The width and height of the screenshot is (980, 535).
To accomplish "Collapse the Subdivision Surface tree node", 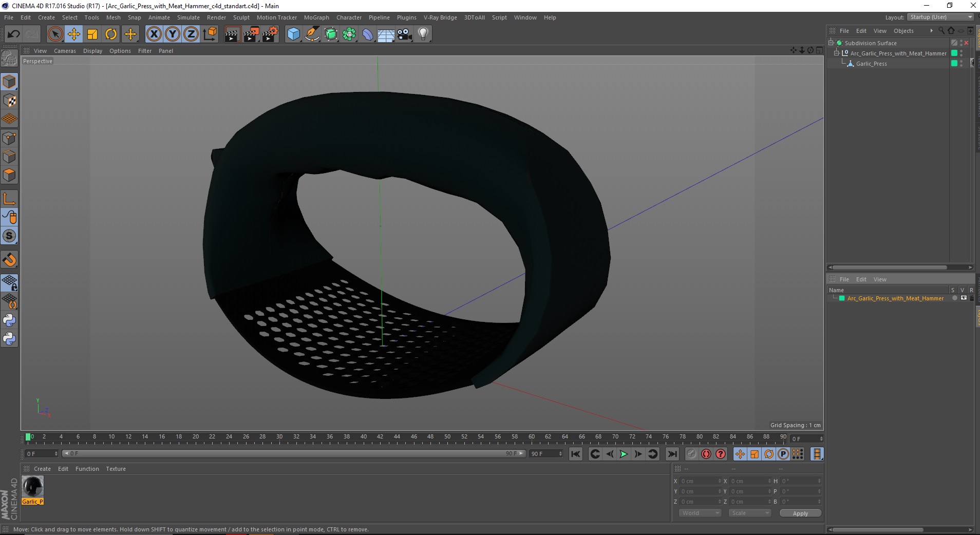I will pos(831,43).
